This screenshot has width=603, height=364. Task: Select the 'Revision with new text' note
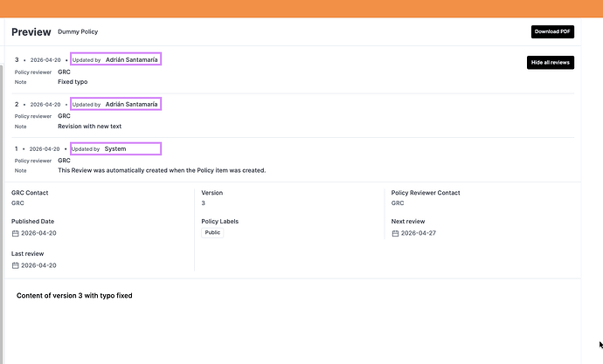89,127
